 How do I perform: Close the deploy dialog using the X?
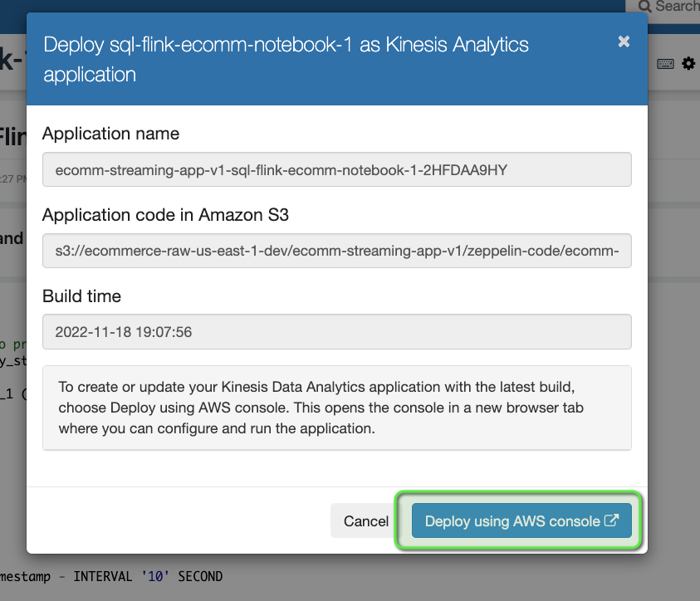click(624, 42)
